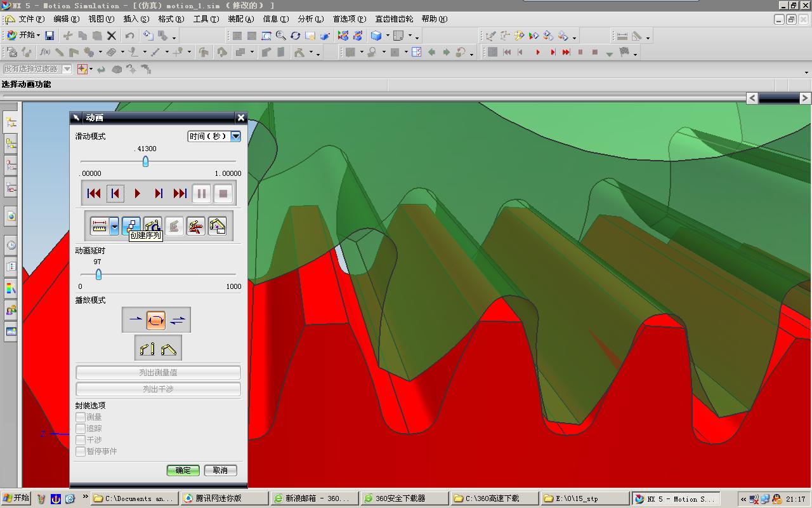Click the Rotate view icon
The height and width of the screenshot is (508, 812).
(296, 36)
